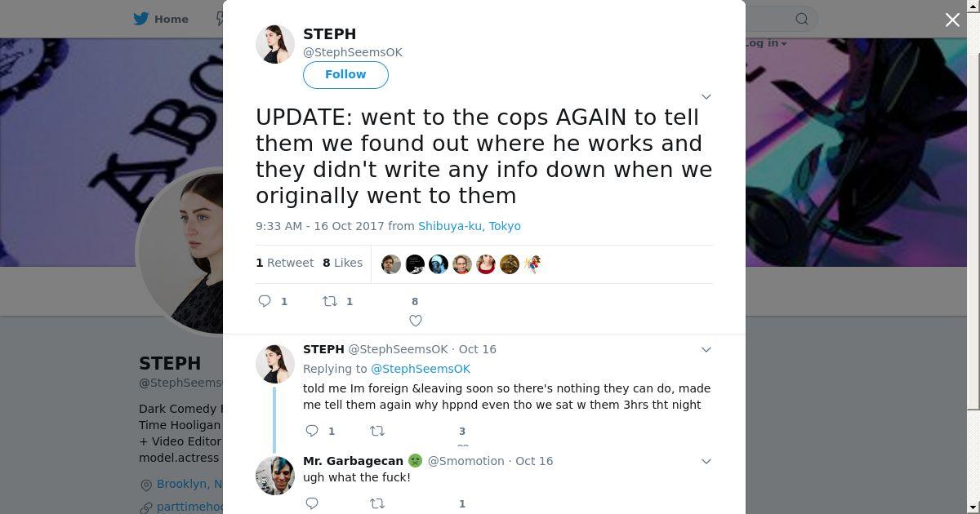Screen dimensions: 980x514
Task: Open the main tweet's more options chevron
Action: (x=706, y=96)
